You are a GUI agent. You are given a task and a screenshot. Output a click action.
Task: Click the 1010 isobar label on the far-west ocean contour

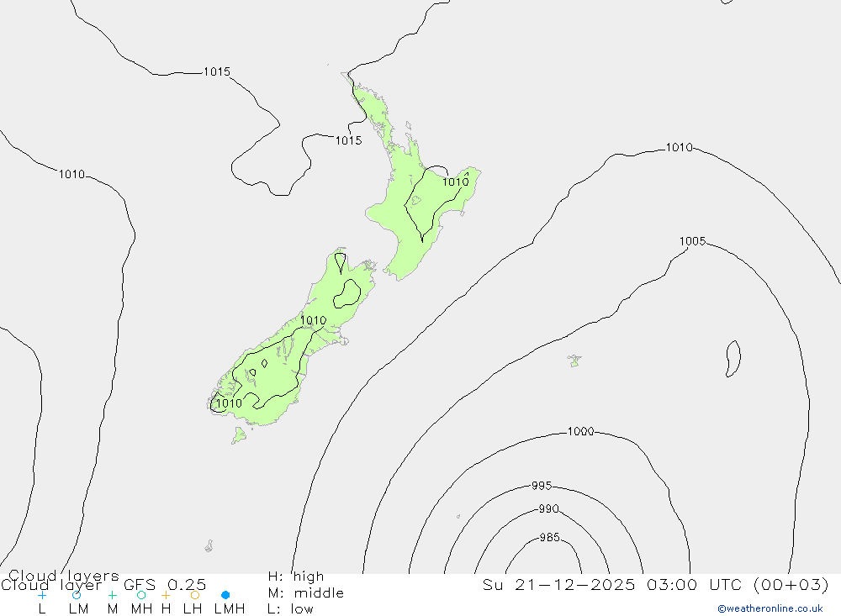(x=71, y=174)
